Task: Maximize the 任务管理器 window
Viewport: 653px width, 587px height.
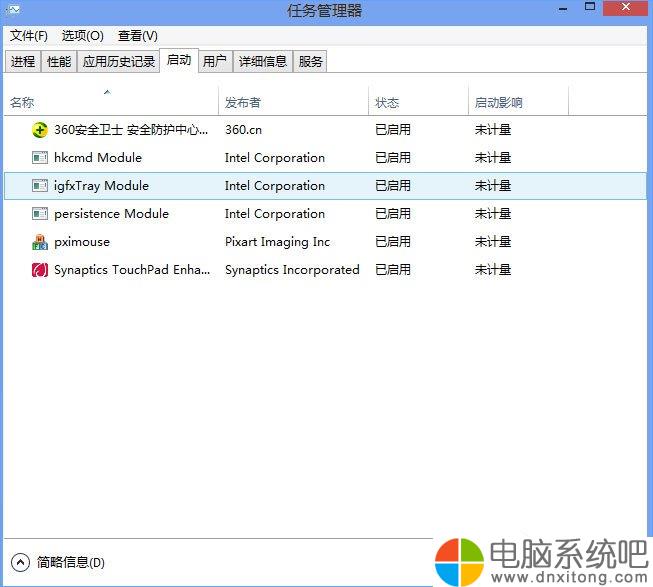Action: pyautogui.click(x=590, y=7)
